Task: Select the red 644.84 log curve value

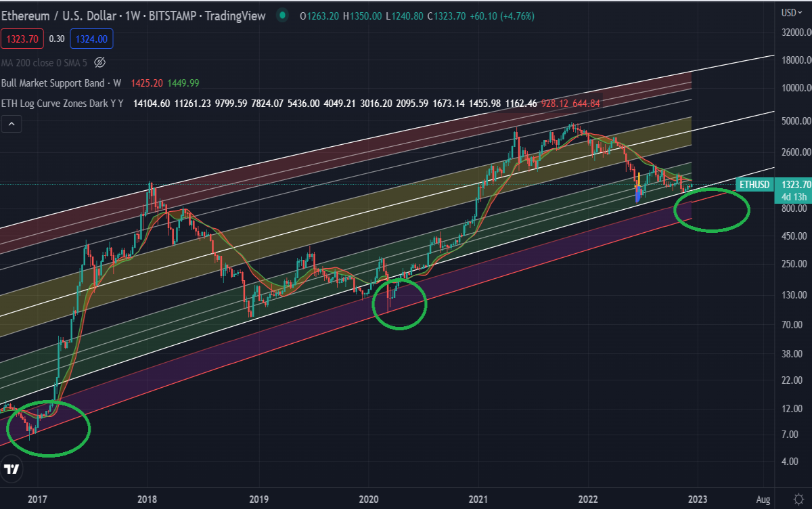Action: click(585, 104)
